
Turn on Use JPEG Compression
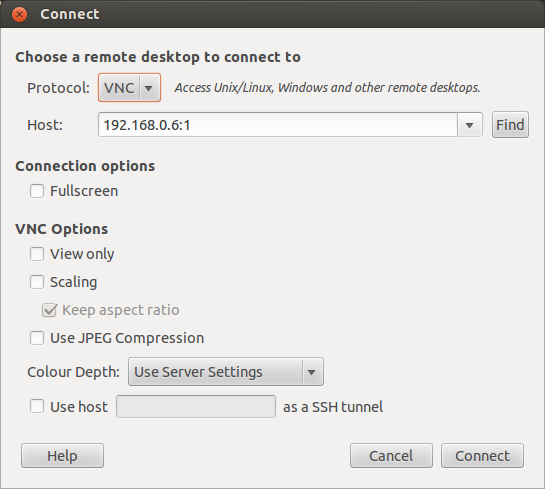coord(37,338)
